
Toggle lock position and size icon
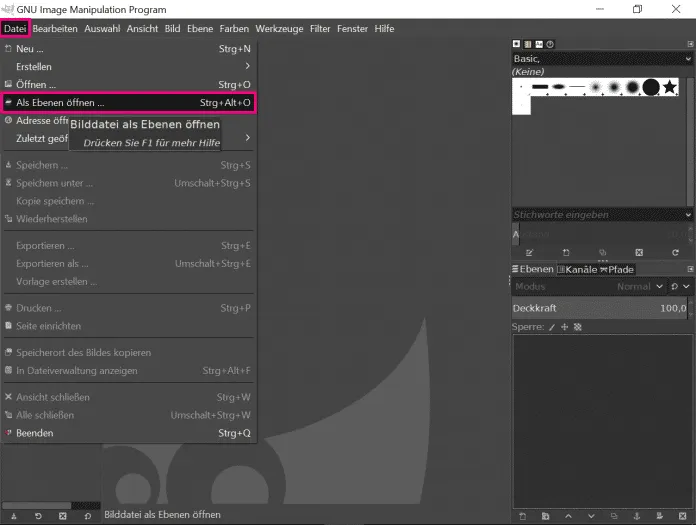pyautogui.click(x=564, y=327)
